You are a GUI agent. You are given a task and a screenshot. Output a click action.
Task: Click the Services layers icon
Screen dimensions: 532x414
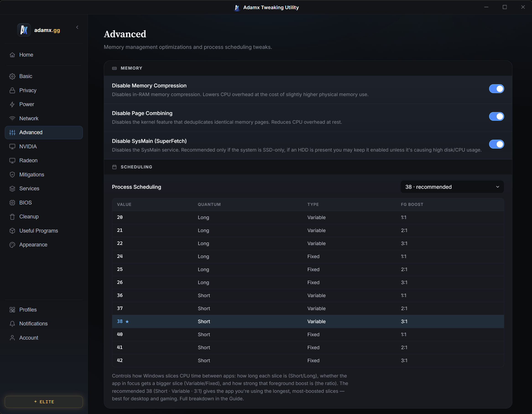point(12,189)
